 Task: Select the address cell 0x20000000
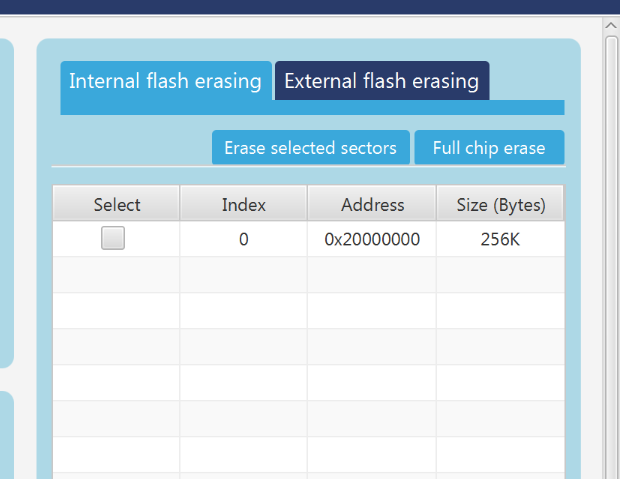coord(372,239)
